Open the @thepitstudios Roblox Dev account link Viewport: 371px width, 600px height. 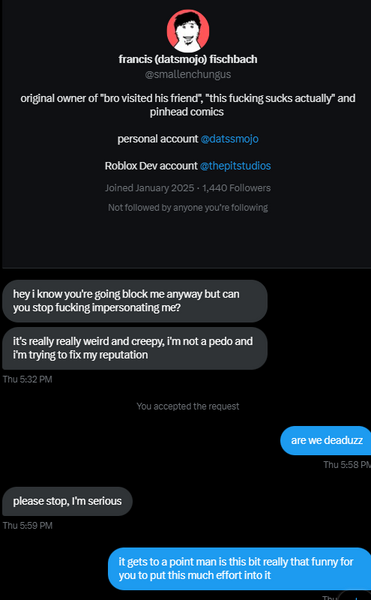click(x=235, y=166)
